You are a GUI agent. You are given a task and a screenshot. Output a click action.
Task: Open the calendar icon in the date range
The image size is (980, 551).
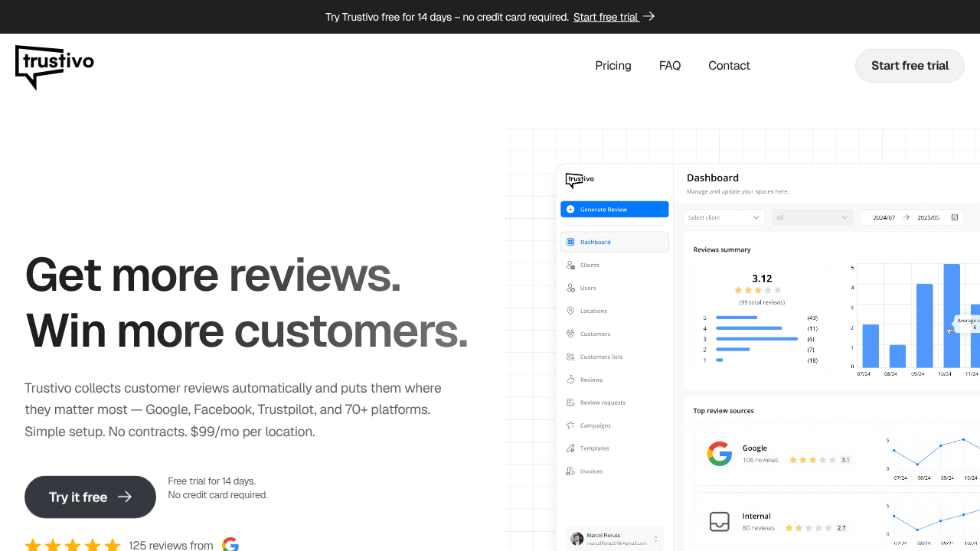coord(955,217)
